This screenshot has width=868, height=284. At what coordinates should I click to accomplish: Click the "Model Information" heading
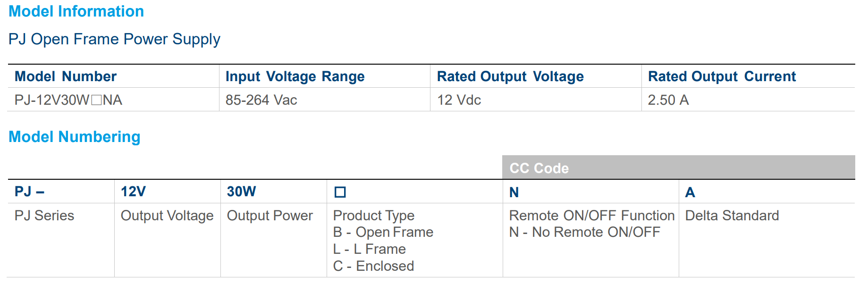[76, 11]
